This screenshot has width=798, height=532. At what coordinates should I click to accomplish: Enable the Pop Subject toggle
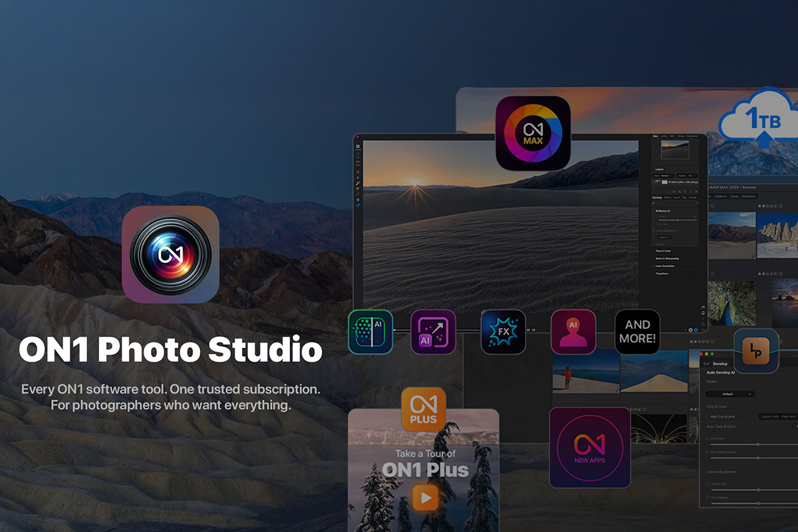click(x=708, y=497)
